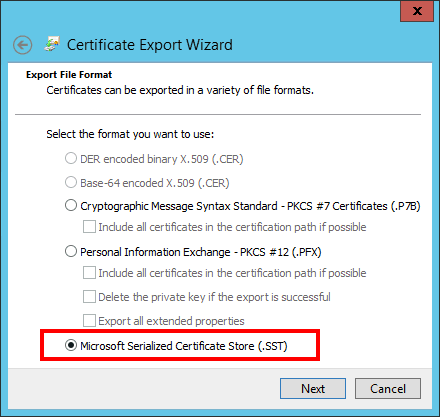Close the wizard with the red X
Screen dimensions: 440x417
pos(417,11)
